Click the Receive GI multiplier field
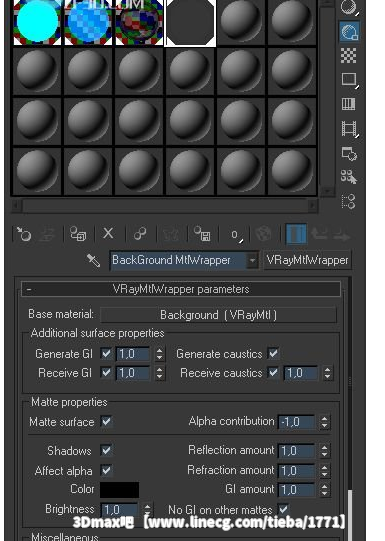Viewport: 385px width, 541px height. pyautogui.click(x=133, y=373)
